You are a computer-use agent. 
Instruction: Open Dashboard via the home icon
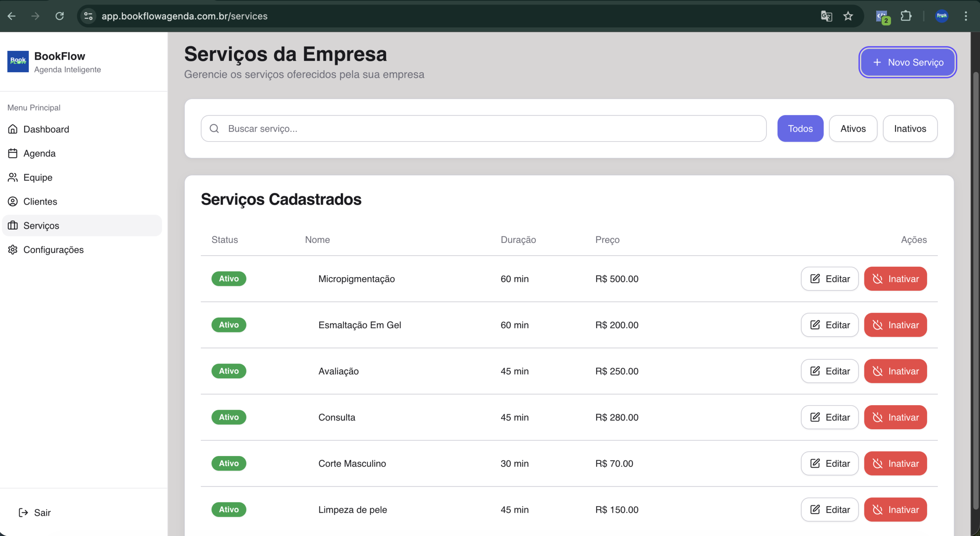coord(13,129)
